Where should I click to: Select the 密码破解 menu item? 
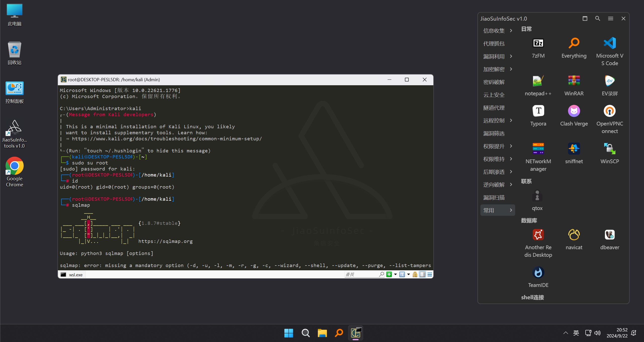[498, 82]
